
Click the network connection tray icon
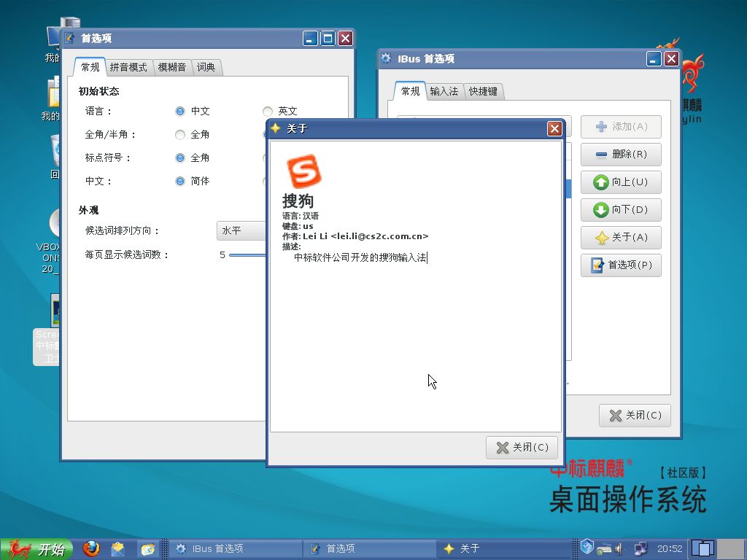(x=640, y=548)
